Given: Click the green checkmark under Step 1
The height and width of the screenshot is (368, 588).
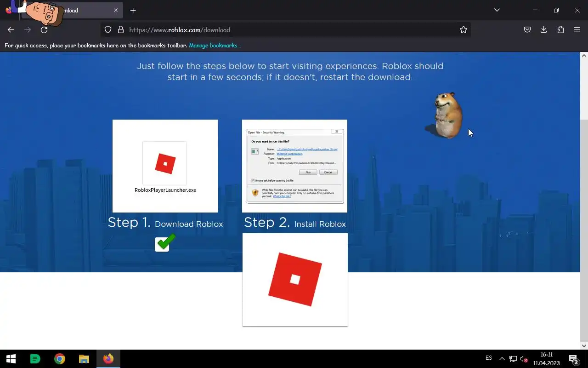Looking at the screenshot, I should 164,242.
